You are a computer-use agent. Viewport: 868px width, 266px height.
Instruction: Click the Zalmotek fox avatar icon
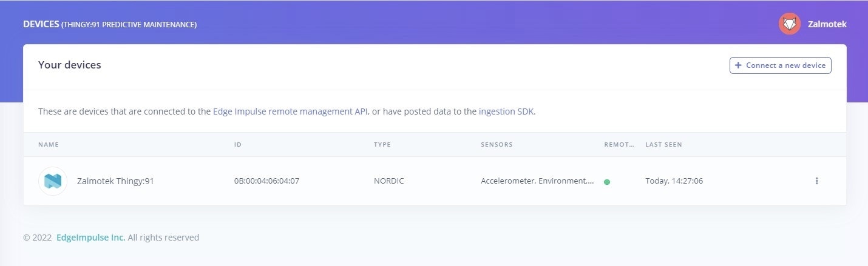[790, 24]
